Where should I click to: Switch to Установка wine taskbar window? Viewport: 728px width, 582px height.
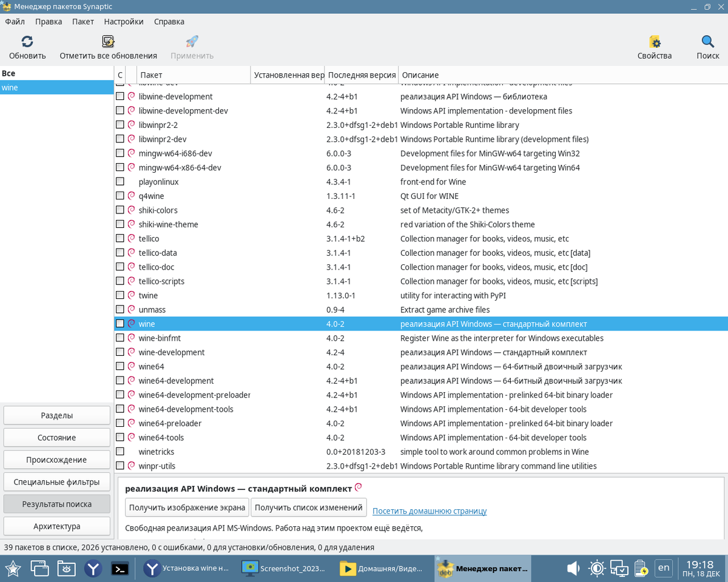(x=187, y=568)
